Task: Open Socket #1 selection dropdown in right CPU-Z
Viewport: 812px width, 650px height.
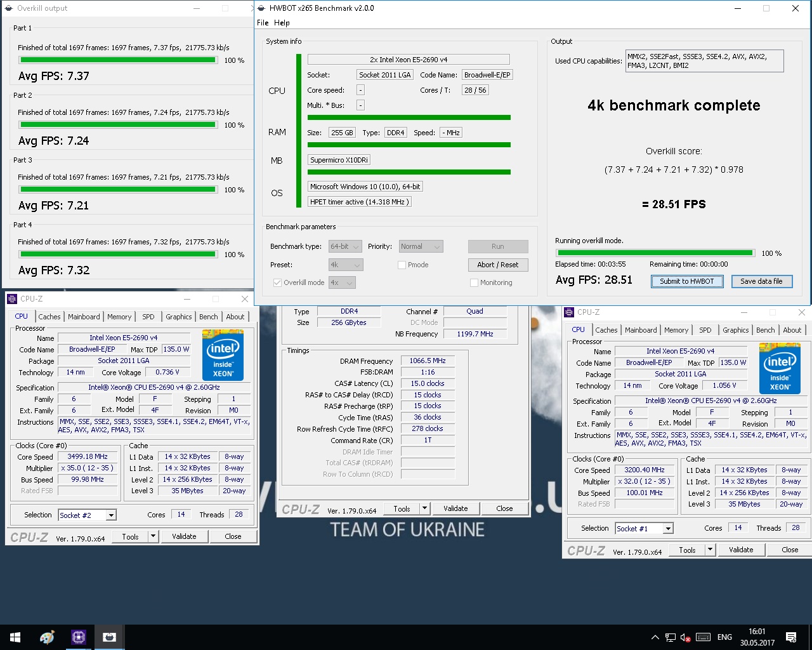Action: (645, 529)
